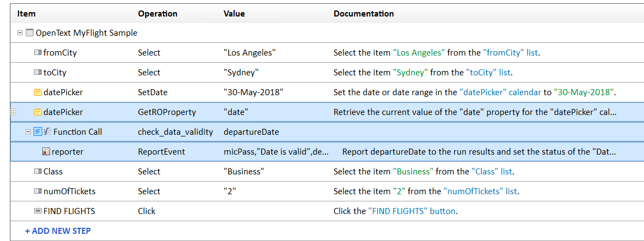This screenshot has height=241, width=644.
Task: Collapse the Function Call node
Action: [28, 132]
